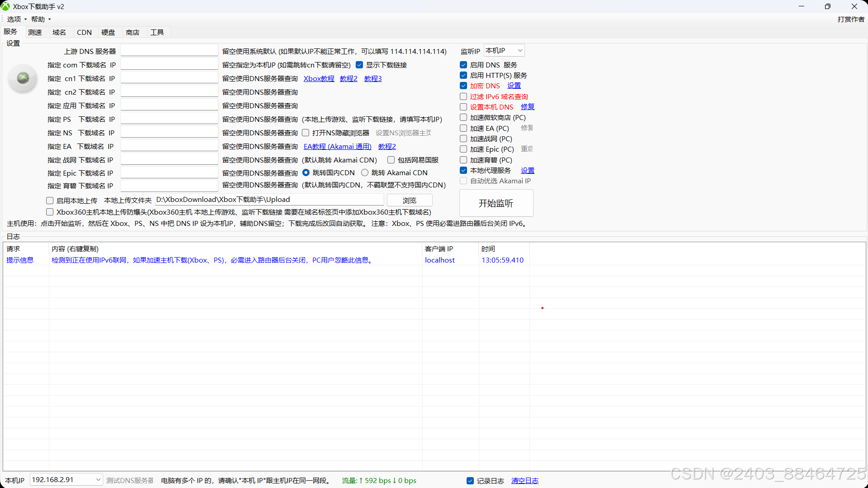Open 设置 link next to 加密 DNS
868x488 pixels.
[514, 86]
